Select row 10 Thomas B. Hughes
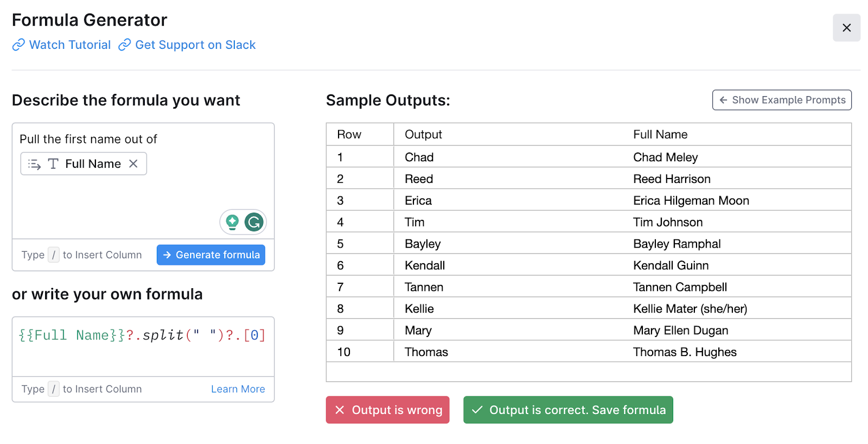 click(589, 352)
